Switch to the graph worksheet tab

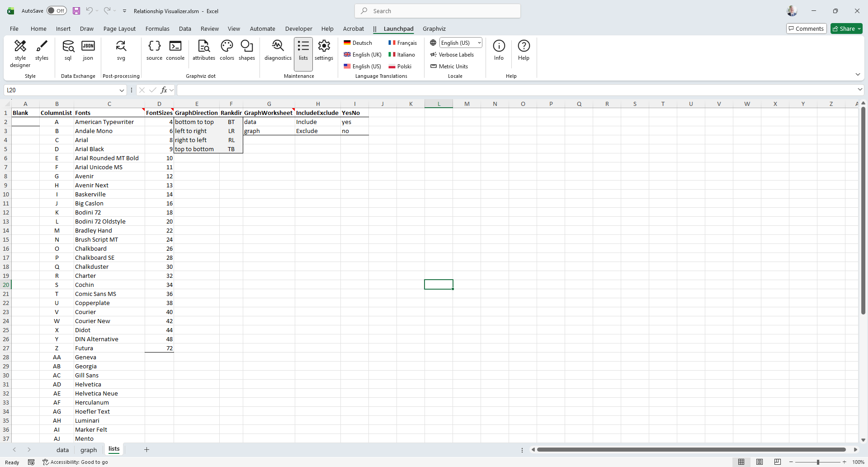click(89, 450)
